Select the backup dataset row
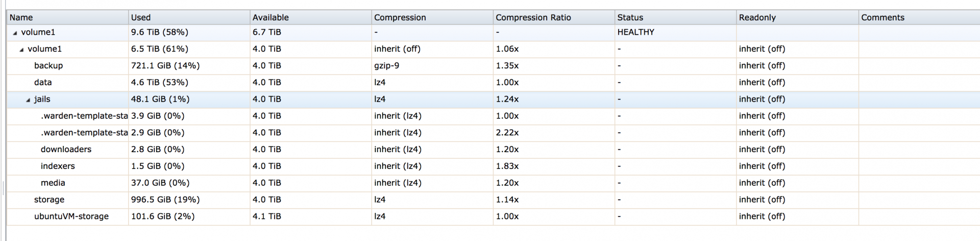 pos(48,66)
